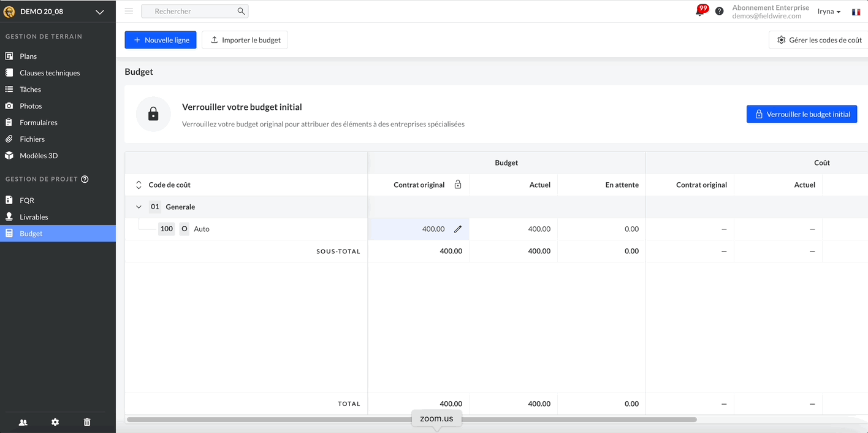Click the lock icon beside Contrat original
This screenshot has height=433, width=868.
[457, 185]
